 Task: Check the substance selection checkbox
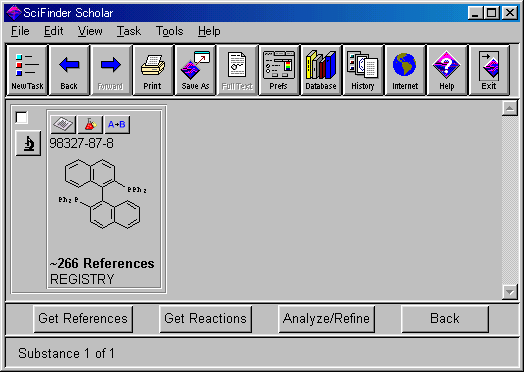(21, 117)
